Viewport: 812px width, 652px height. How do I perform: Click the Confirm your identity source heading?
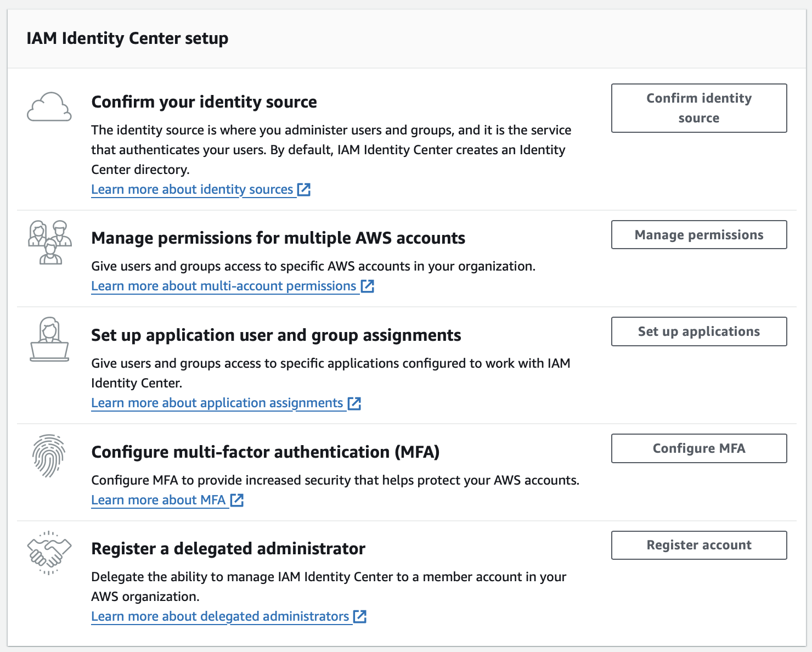tap(204, 102)
